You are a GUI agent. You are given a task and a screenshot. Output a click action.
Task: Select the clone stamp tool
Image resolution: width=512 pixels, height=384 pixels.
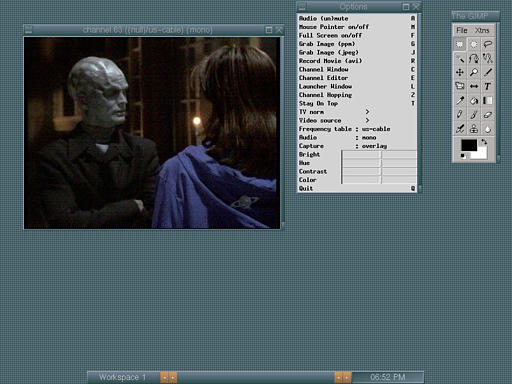474,129
